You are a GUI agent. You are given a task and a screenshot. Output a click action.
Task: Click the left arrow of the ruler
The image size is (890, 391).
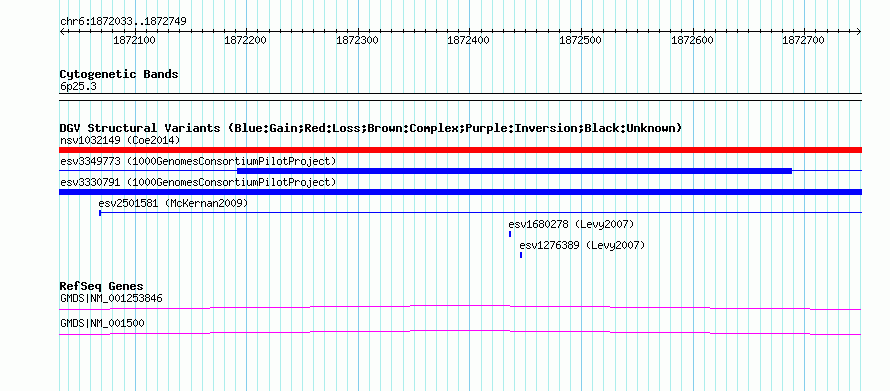62,32
